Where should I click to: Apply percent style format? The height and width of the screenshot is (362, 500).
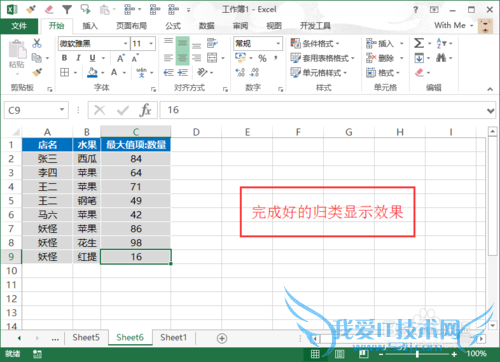pos(262,58)
